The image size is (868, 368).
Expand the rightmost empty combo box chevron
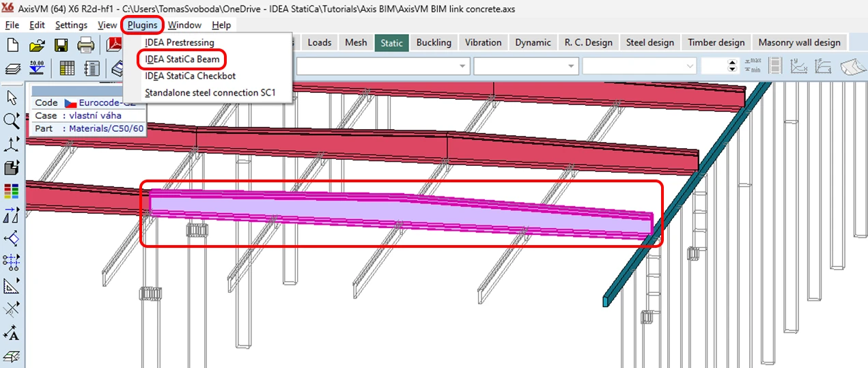coord(690,66)
